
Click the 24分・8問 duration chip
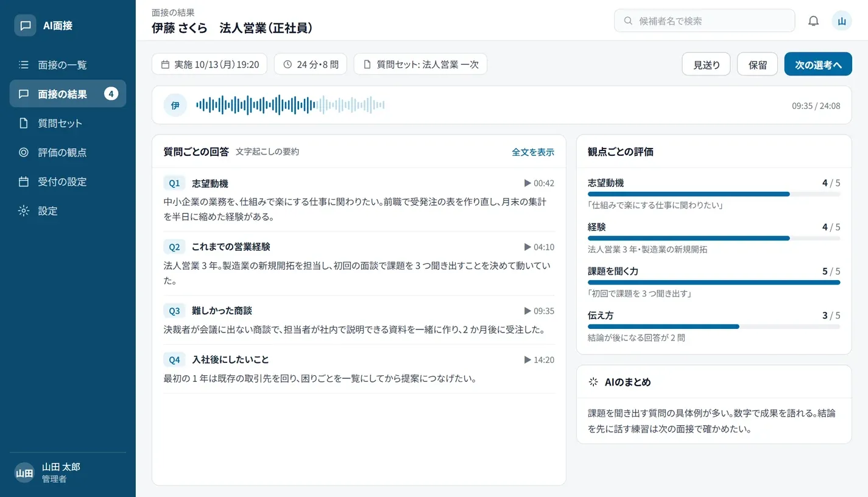point(311,64)
